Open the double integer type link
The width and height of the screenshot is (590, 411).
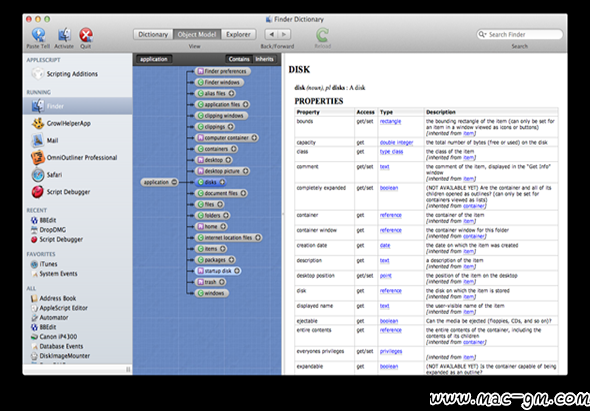(x=396, y=142)
